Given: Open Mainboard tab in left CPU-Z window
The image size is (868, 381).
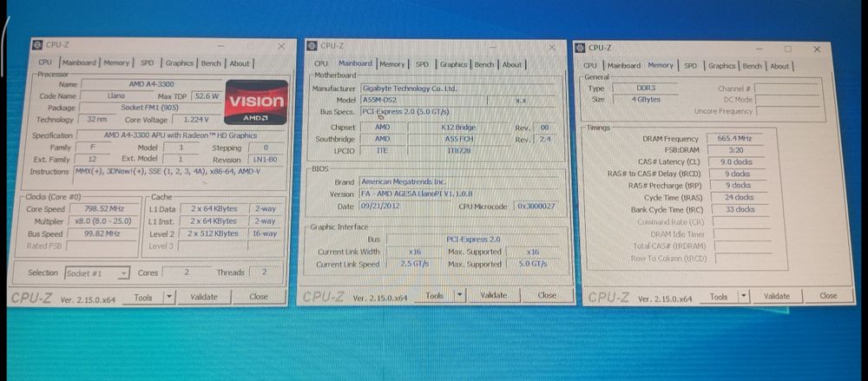Looking at the screenshot, I should coord(79,63).
